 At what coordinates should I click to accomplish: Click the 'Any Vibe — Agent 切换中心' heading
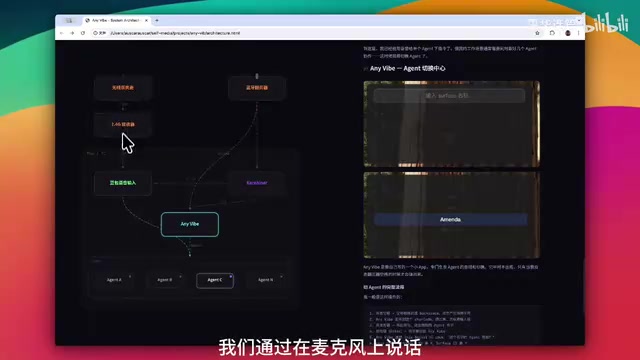click(x=407, y=69)
